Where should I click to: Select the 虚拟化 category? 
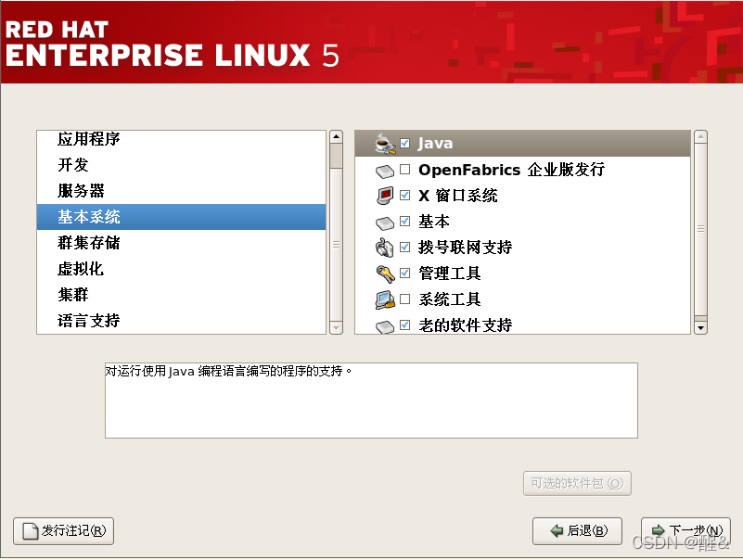click(182, 269)
